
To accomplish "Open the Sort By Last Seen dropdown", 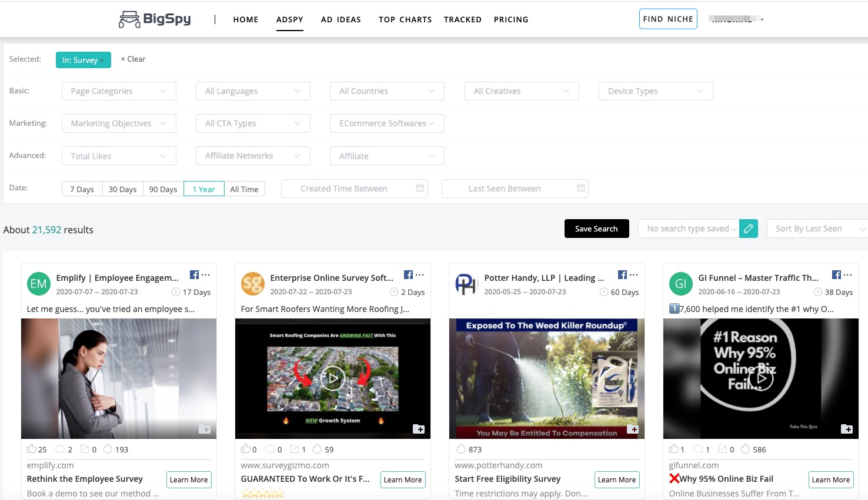I will pyautogui.click(x=817, y=229).
